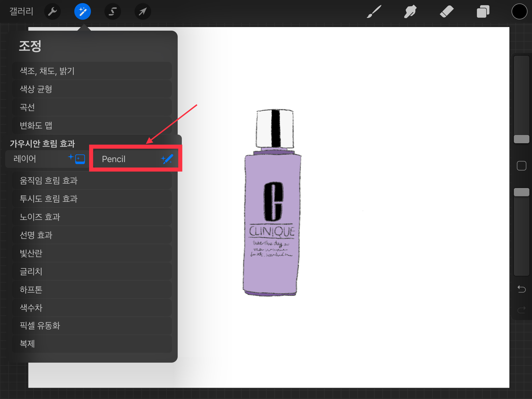The image size is (532, 399).
Task: Open the black color swatch
Action: (519, 12)
